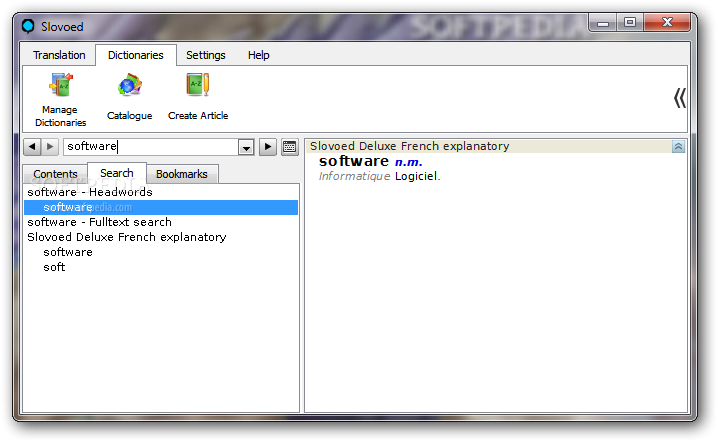The height and width of the screenshot is (442, 718).
Task: Select highlighted 'software' headword result
Action: tap(161, 207)
